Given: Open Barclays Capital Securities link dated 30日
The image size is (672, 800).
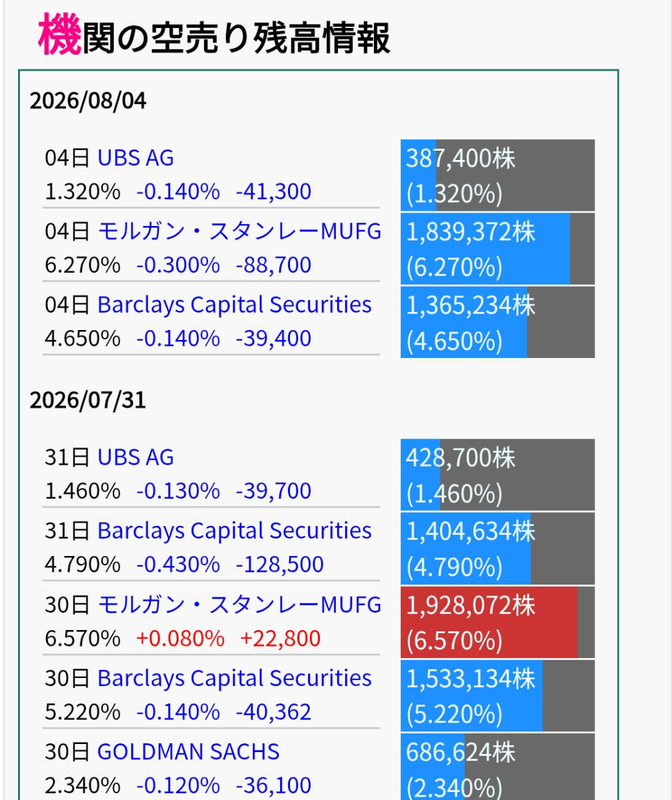Looking at the screenshot, I should point(235,678).
